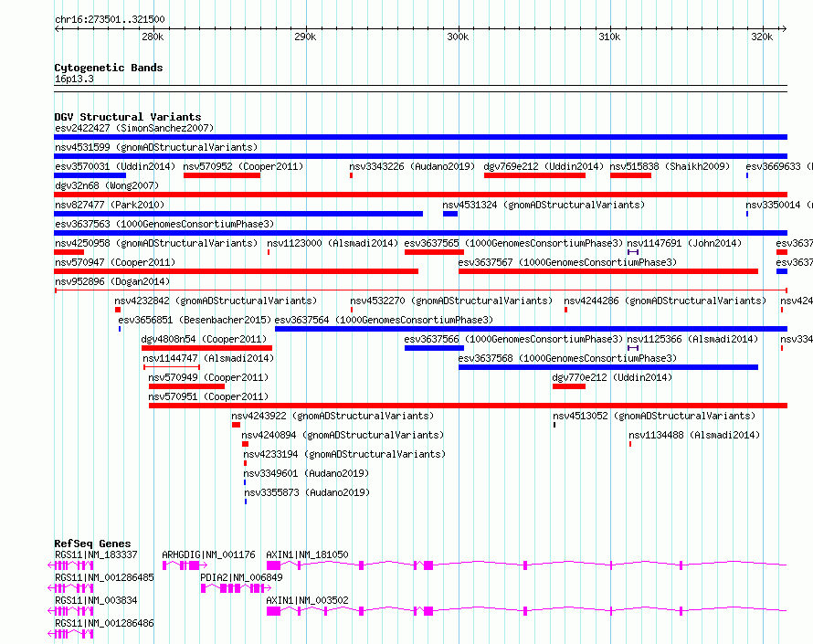Viewport: 813px width, 644px height.
Task: Click the 300k ruler tick label
Action: pyautogui.click(x=458, y=37)
